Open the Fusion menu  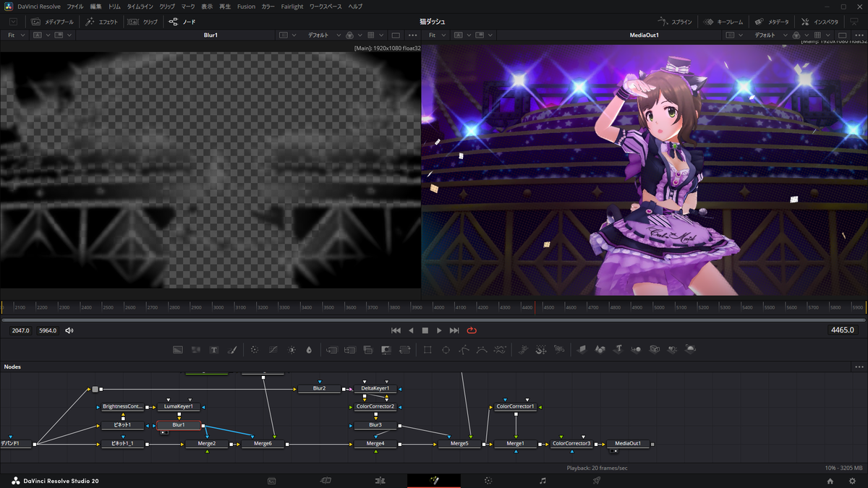(246, 7)
